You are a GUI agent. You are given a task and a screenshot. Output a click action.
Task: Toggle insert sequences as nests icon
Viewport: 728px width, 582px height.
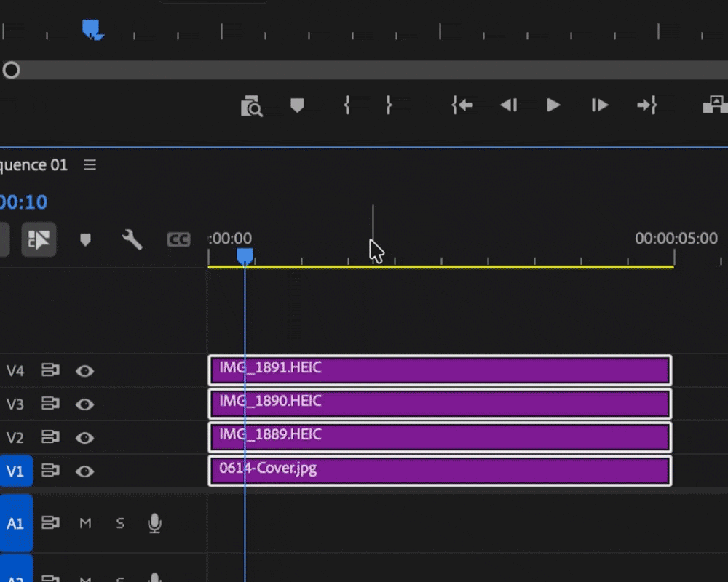click(x=39, y=239)
